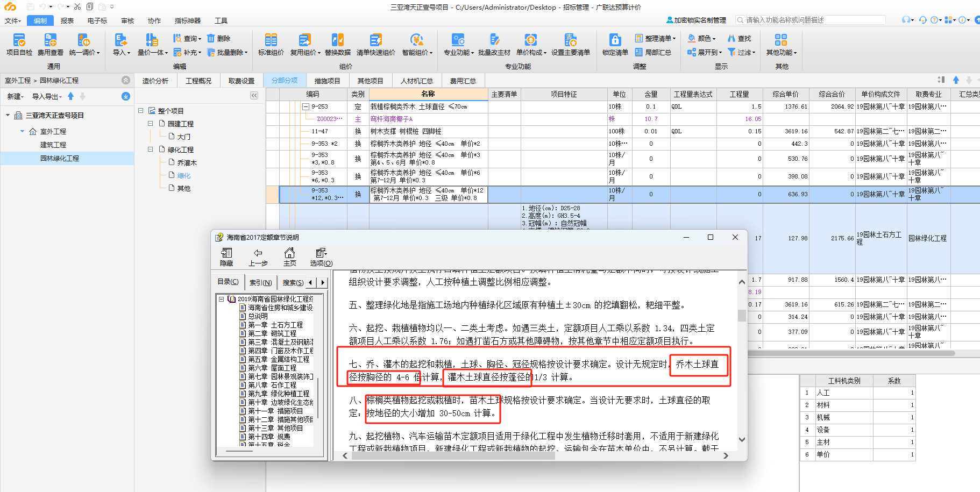Click the 智能组价 icon
Viewport: 980px width, 492px height.
click(x=417, y=45)
